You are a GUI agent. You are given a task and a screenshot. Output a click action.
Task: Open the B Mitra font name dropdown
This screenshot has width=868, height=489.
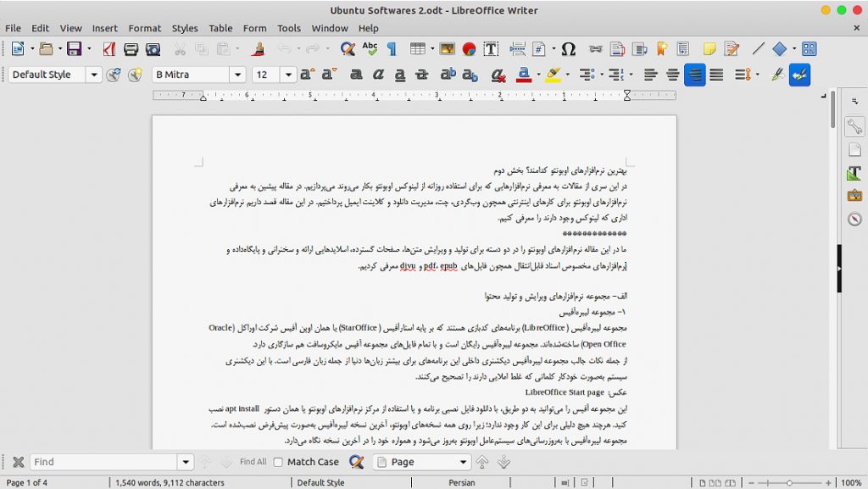pos(237,75)
